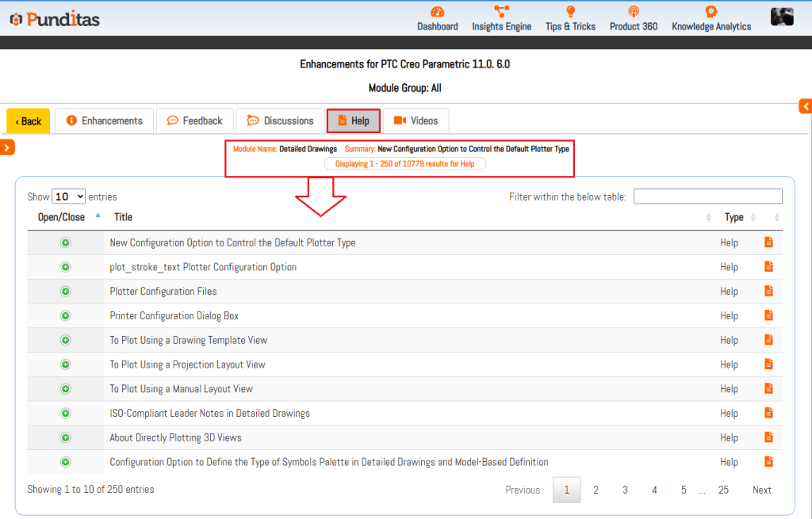The height and width of the screenshot is (519, 812).
Task: Expand the plot_stroke_text Plotter Configuration Option row
Action: coord(66,267)
